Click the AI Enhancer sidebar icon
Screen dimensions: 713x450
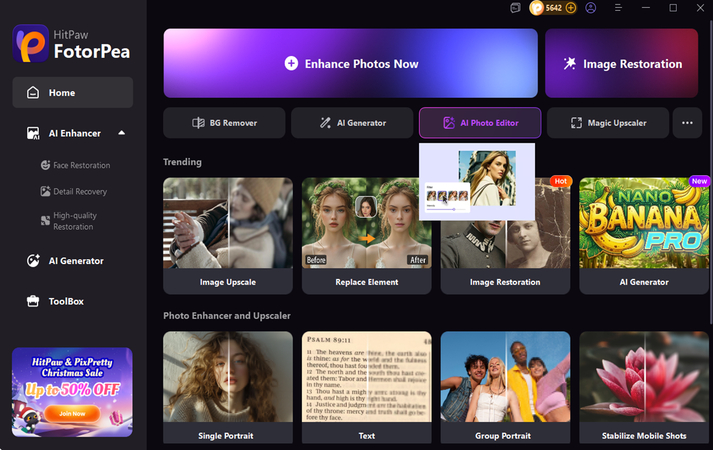pyautogui.click(x=33, y=133)
